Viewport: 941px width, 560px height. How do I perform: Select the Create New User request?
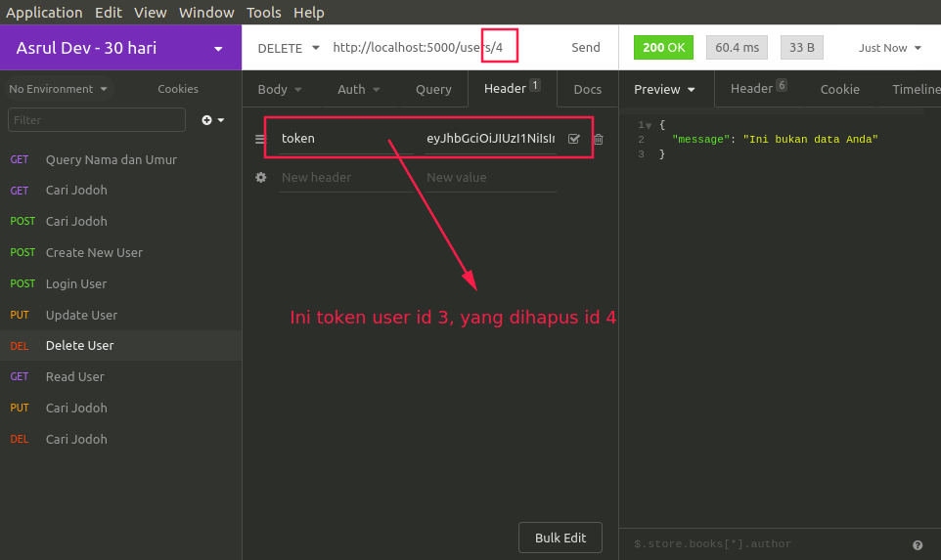pyautogui.click(x=120, y=252)
